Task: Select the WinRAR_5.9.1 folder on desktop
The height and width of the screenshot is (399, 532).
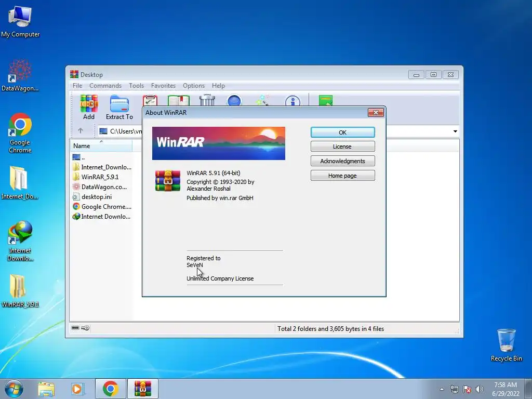Action: click(x=20, y=291)
